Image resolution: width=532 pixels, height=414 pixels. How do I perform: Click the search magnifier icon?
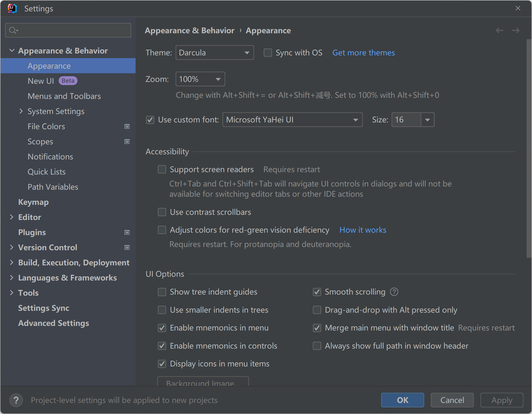click(x=13, y=30)
